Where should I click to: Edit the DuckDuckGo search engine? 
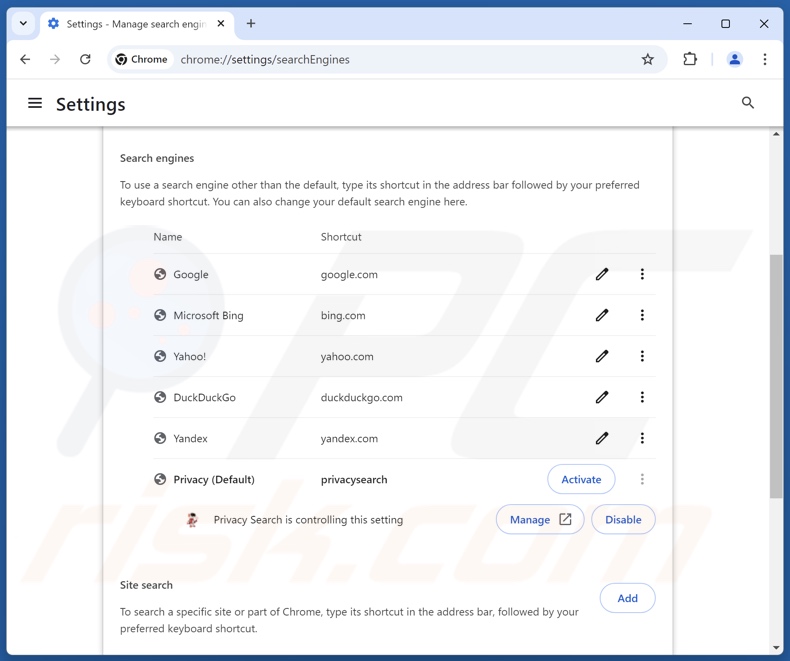coord(602,397)
